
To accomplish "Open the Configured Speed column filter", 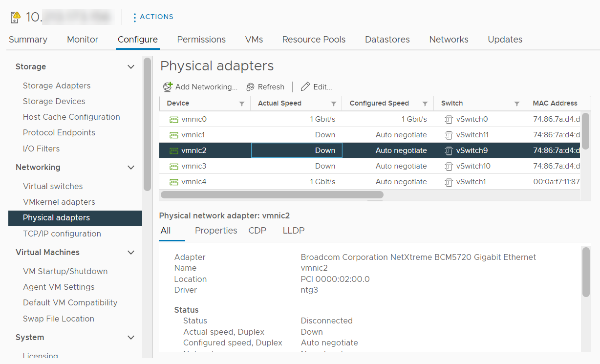I will [x=425, y=104].
